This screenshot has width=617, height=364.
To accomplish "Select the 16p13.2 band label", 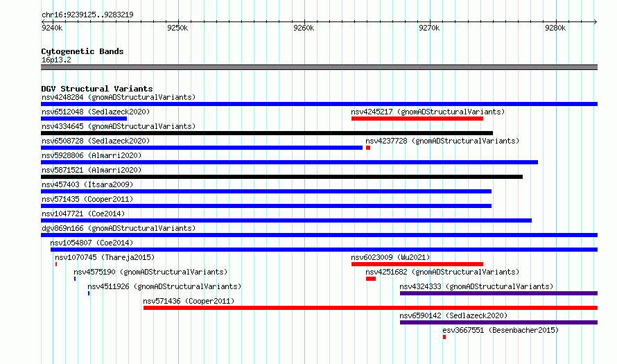I will (x=56, y=60).
